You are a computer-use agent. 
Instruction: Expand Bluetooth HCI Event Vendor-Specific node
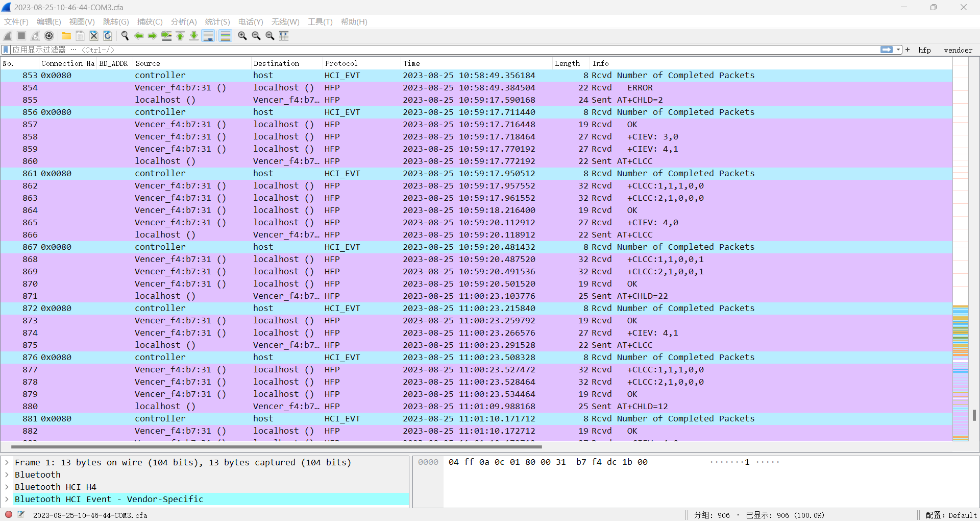pos(7,500)
